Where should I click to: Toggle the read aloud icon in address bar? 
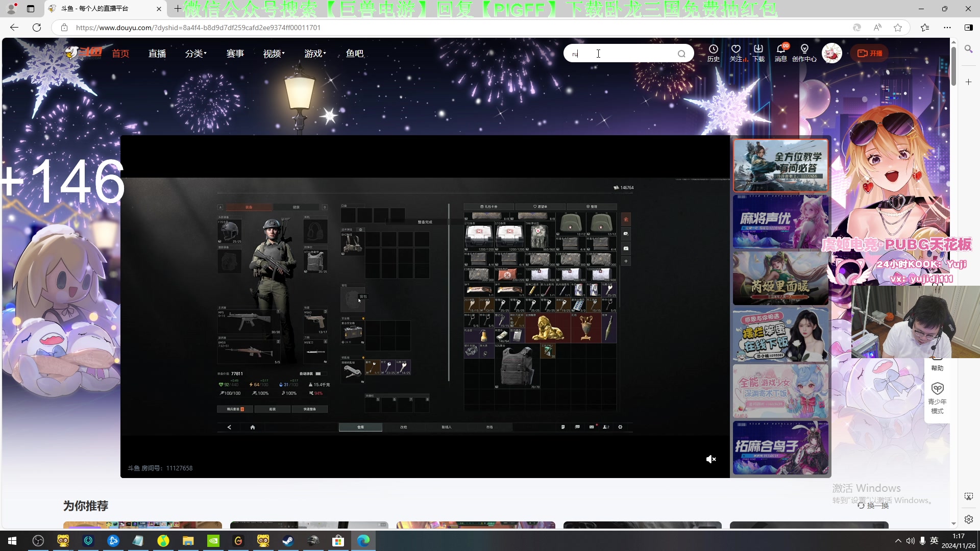(877, 28)
